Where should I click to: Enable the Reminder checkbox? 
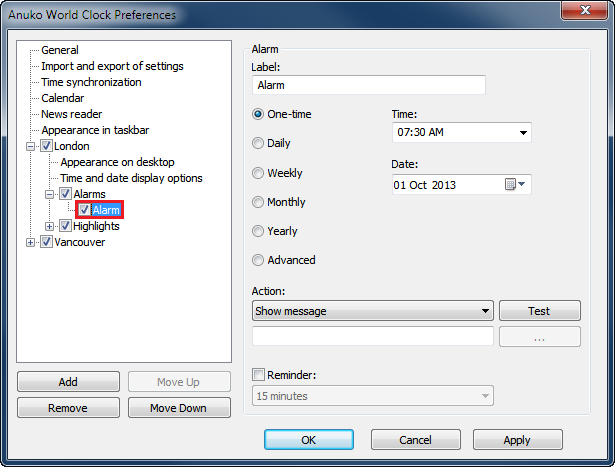click(x=260, y=375)
